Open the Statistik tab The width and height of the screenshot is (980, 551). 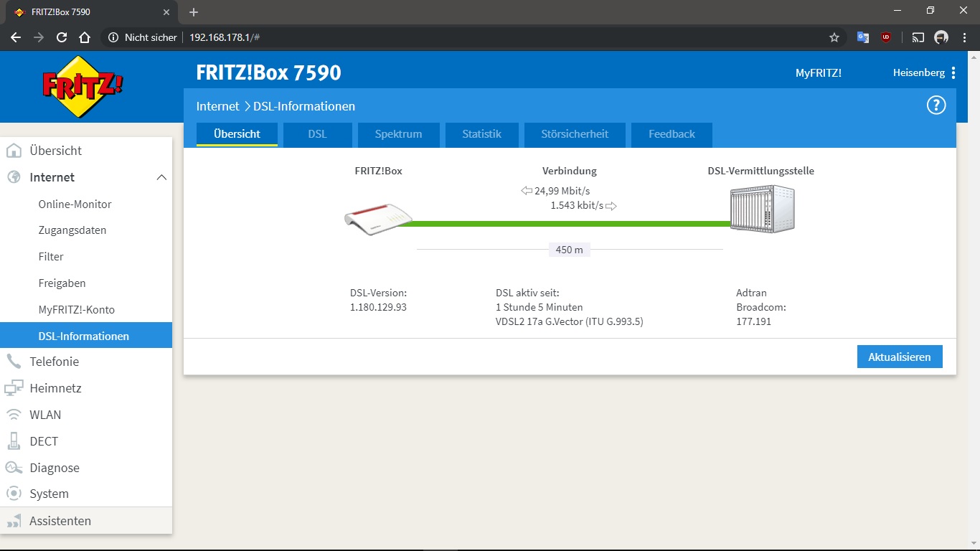coord(481,134)
